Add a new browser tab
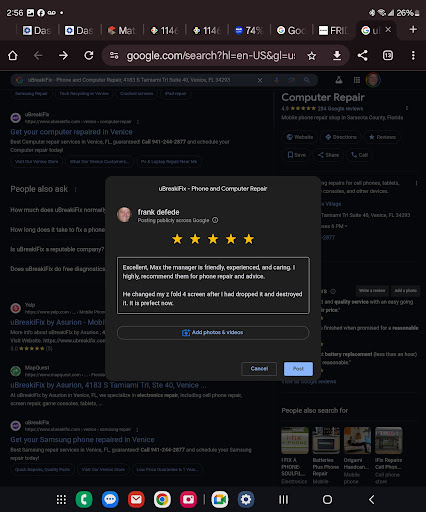 coord(413,30)
